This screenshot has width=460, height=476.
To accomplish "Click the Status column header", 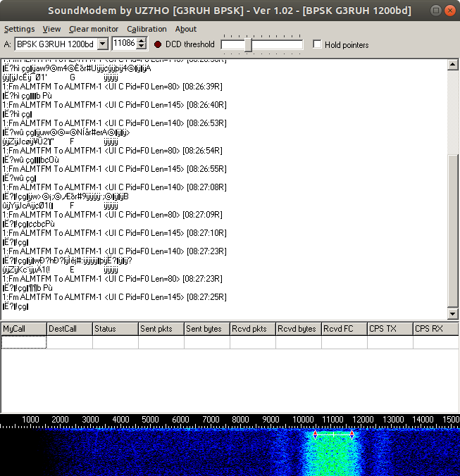I will (x=116, y=329).
